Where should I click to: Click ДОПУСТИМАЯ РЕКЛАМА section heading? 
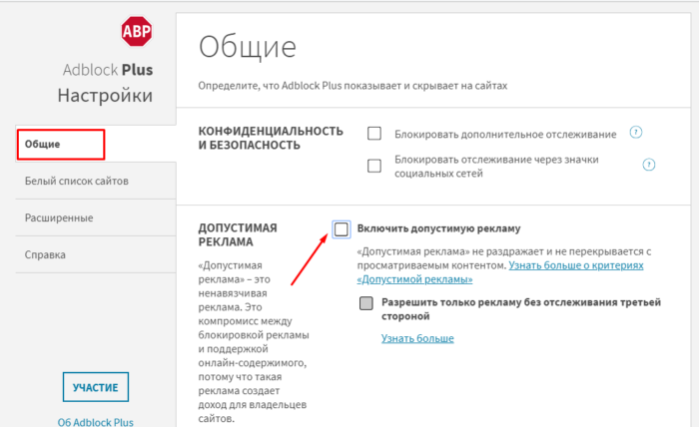point(238,235)
